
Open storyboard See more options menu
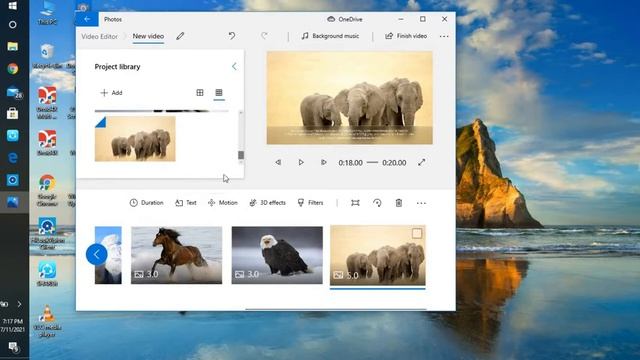point(421,203)
